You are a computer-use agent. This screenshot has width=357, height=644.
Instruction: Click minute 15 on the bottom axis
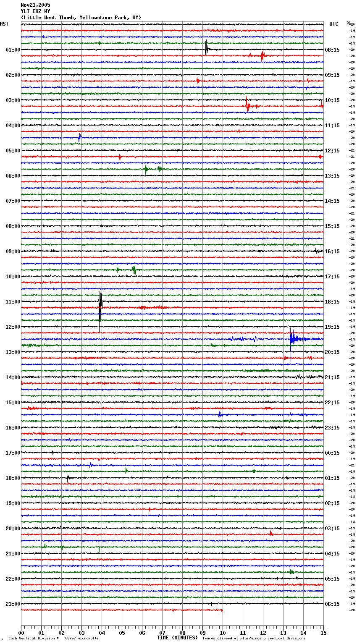click(323, 633)
